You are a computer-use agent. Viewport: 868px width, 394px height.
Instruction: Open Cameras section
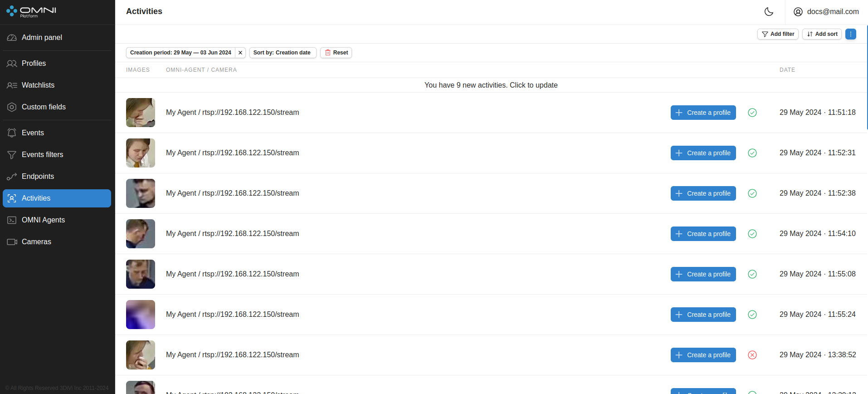pos(57,242)
